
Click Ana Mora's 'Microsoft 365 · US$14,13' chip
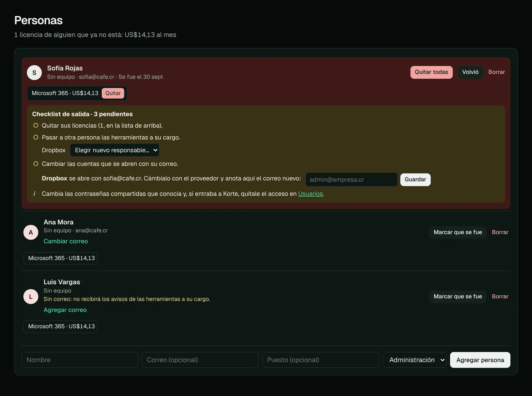[61, 258]
